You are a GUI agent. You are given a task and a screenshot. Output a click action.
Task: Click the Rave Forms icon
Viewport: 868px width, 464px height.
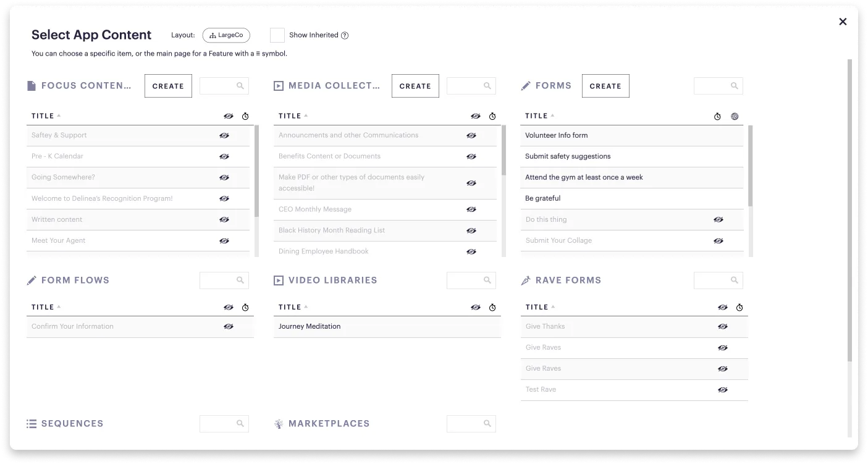tap(526, 281)
